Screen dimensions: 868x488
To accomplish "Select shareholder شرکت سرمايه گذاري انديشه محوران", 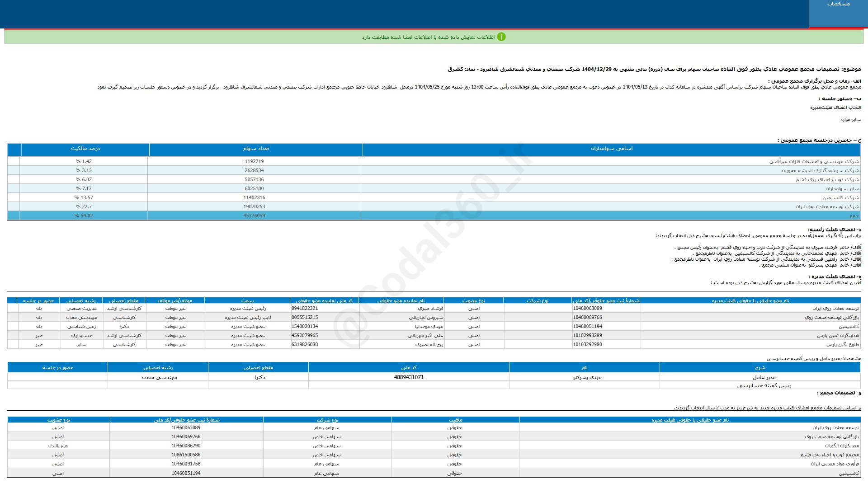I will [x=820, y=170].
